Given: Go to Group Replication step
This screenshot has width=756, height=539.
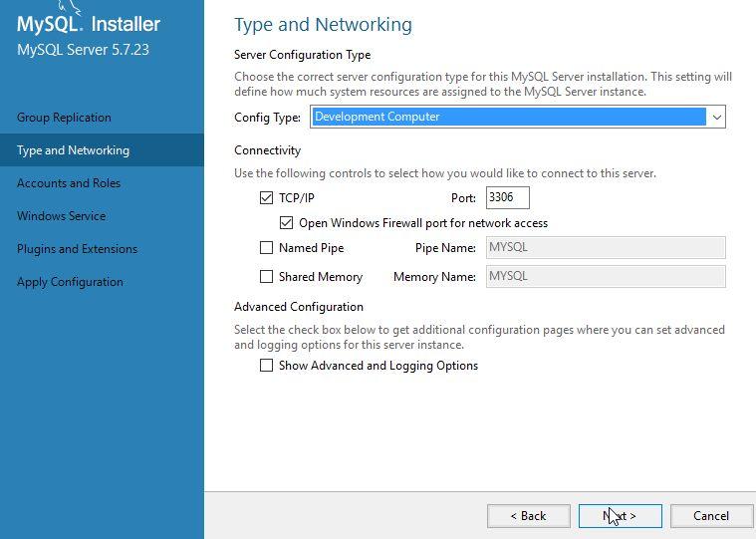Looking at the screenshot, I should point(64,118).
